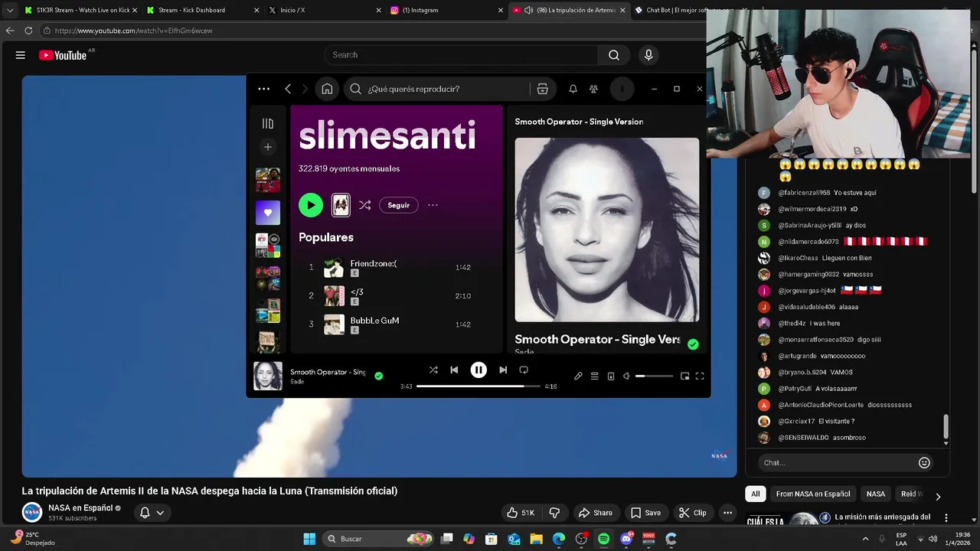980x551 pixels.
Task: Toggle repeat in Spotify player bar
Action: click(524, 370)
